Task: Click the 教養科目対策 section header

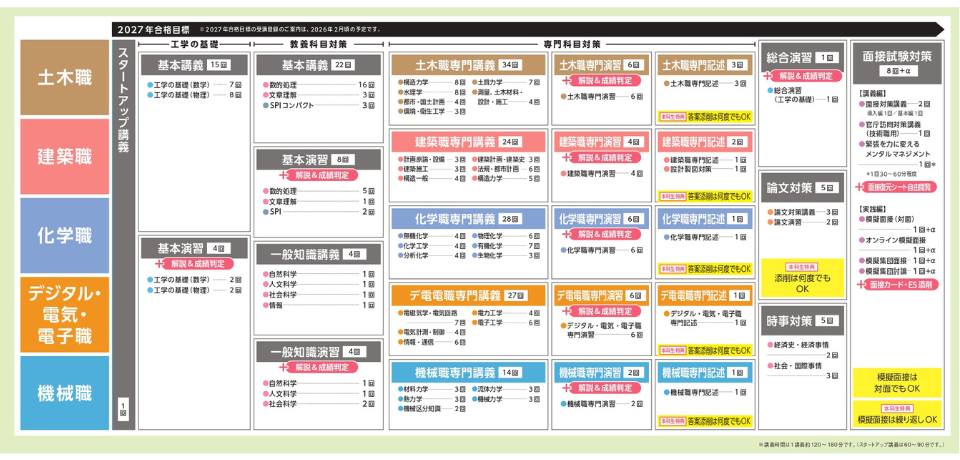Action: coord(318,44)
